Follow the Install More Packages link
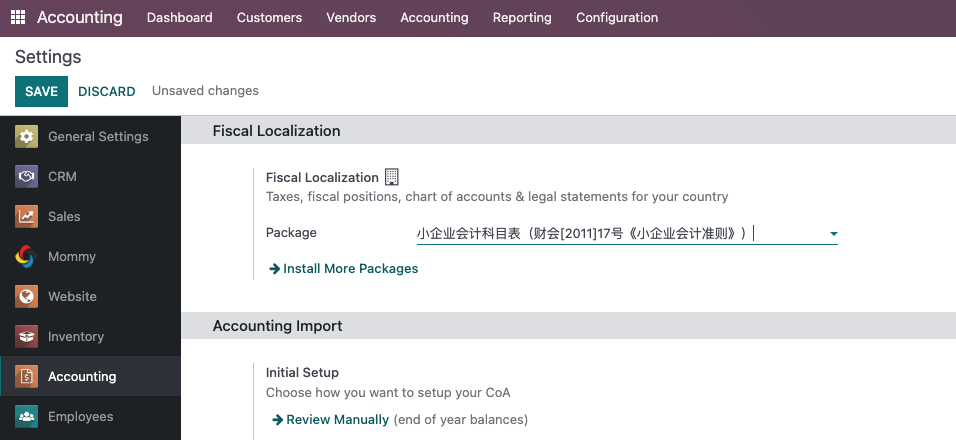This screenshot has height=440, width=956. click(344, 269)
